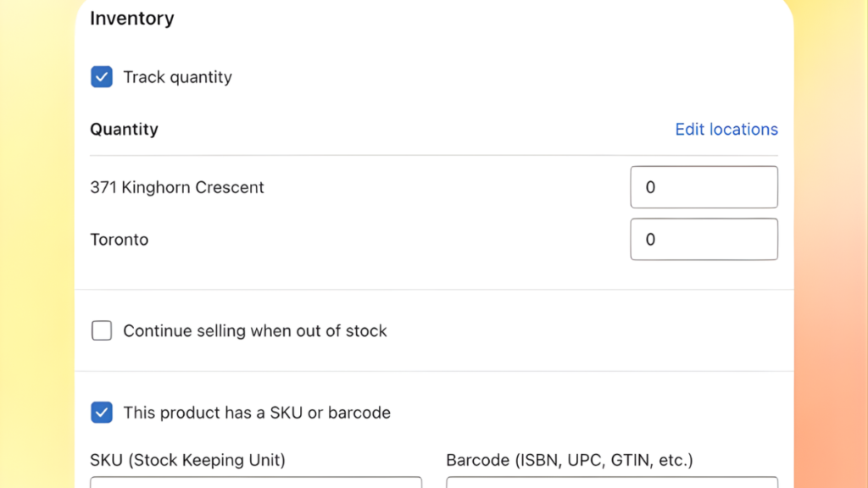Click the Toronto location name
This screenshot has height=488, width=868.
click(119, 239)
